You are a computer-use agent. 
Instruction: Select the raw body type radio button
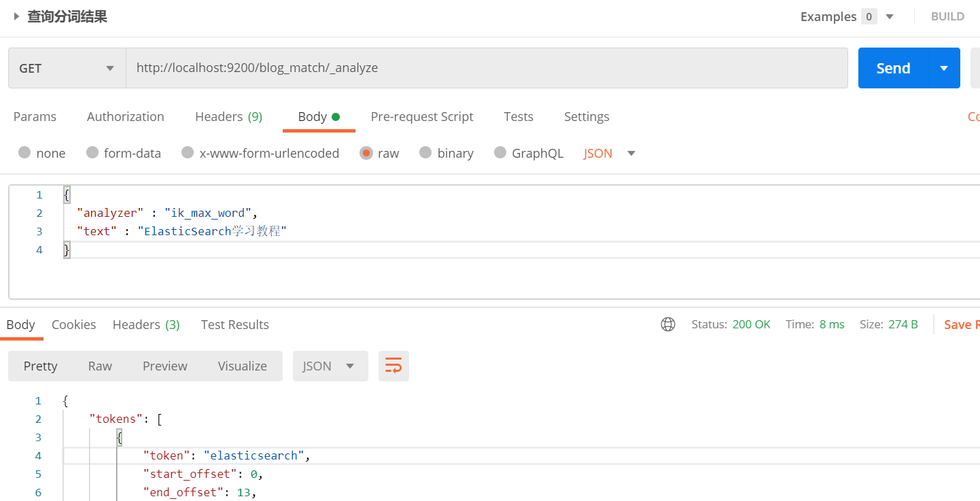click(366, 153)
